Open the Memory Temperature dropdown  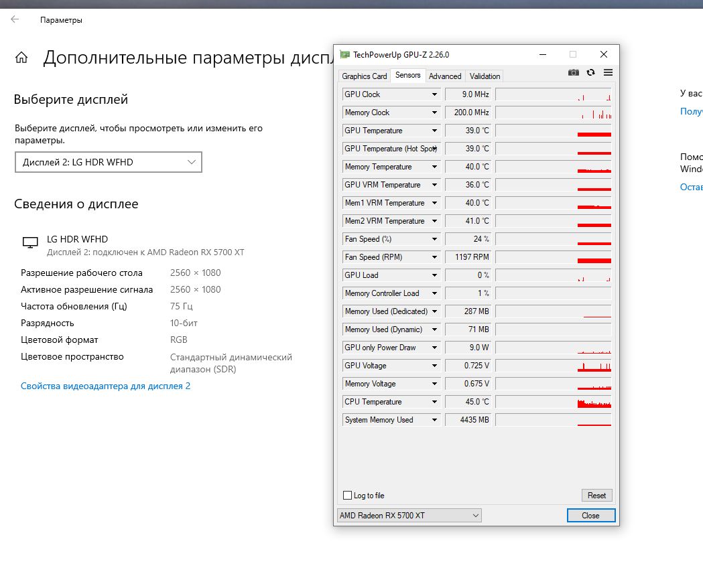[x=434, y=167]
